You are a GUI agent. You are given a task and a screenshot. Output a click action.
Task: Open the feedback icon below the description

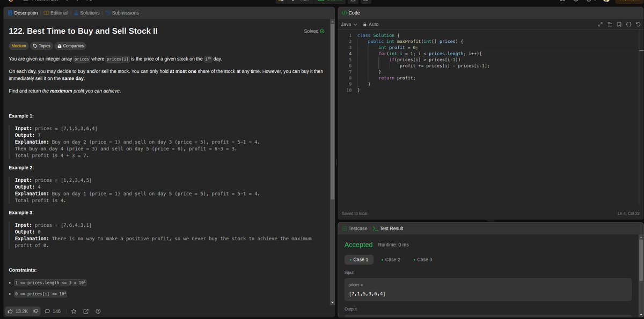98,311
